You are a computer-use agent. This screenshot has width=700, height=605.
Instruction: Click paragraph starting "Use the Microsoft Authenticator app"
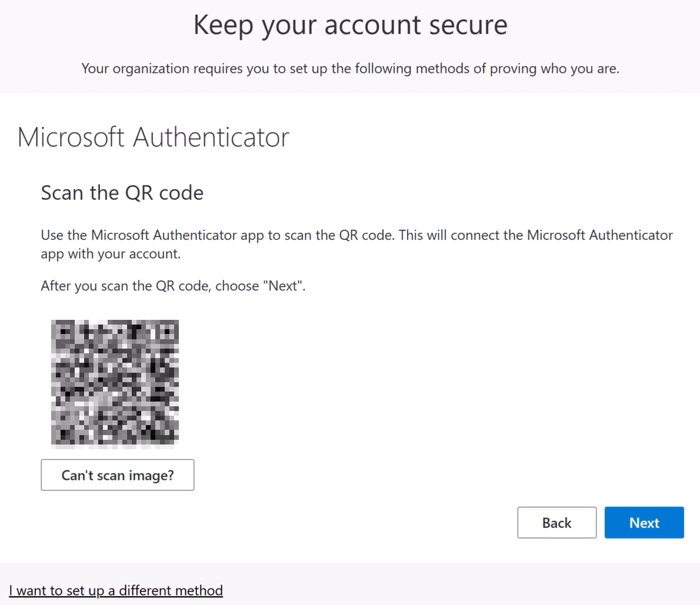pos(356,235)
